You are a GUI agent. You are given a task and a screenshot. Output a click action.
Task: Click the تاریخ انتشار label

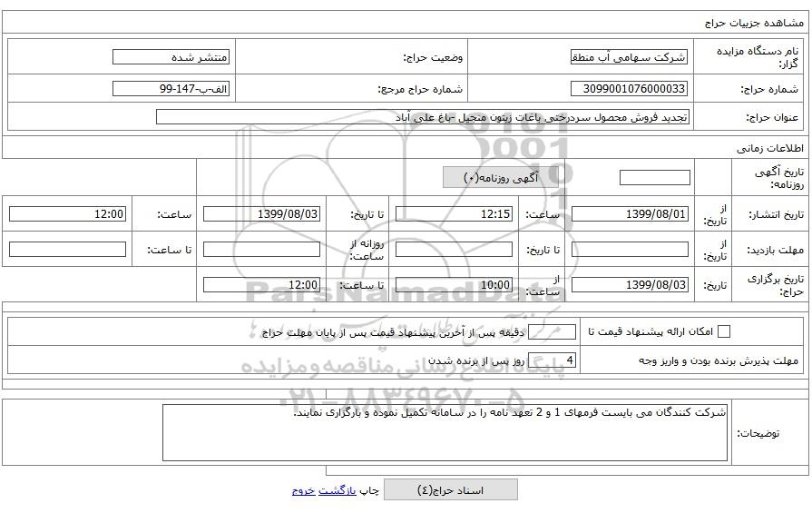(777, 214)
